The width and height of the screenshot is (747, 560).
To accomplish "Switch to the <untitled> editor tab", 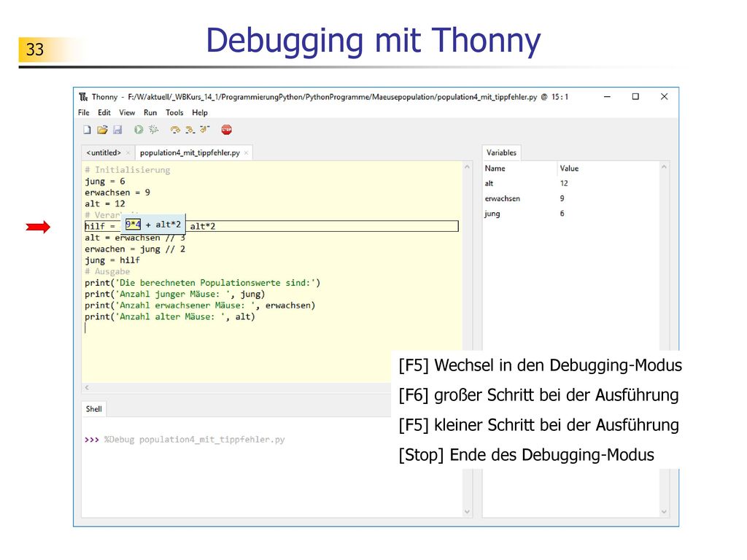I will (x=104, y=153).
